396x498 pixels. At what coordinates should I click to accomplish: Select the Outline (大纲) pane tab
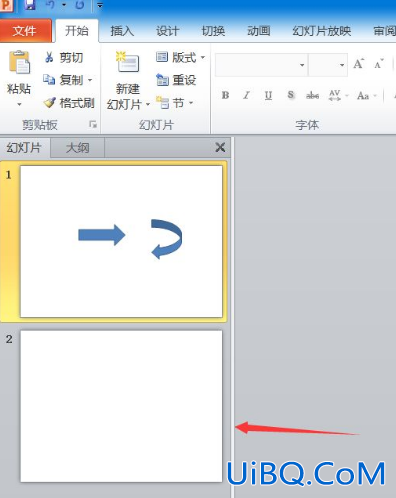[77, 148]
